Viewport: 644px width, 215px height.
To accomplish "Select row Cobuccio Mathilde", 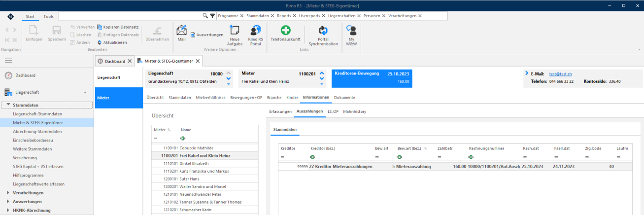I will [x=204, y=147].
